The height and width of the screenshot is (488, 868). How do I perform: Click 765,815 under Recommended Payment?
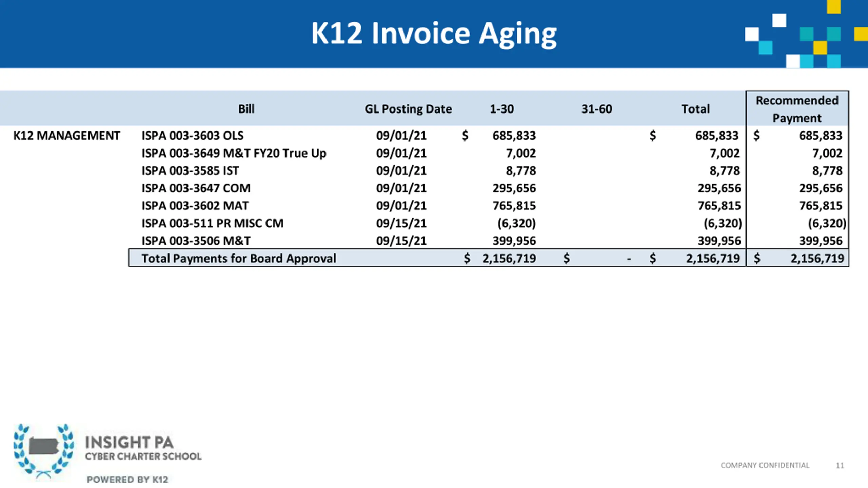tap(821, 206)
